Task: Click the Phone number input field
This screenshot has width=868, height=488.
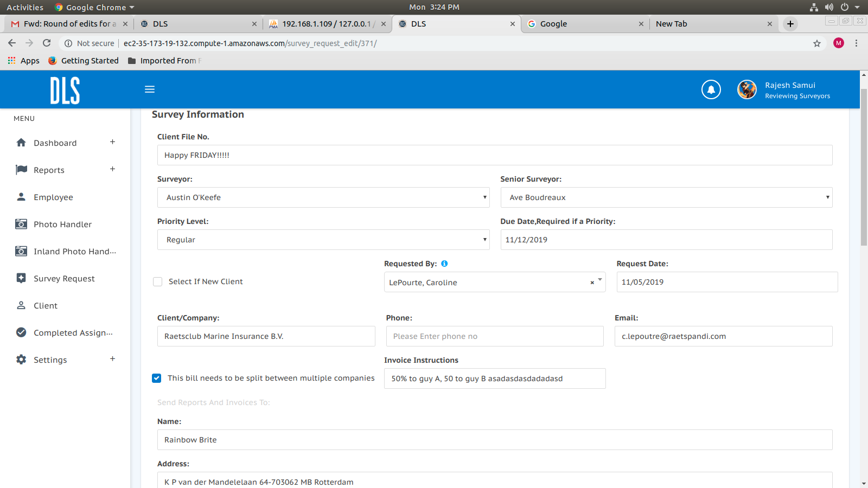Action: 494,336
